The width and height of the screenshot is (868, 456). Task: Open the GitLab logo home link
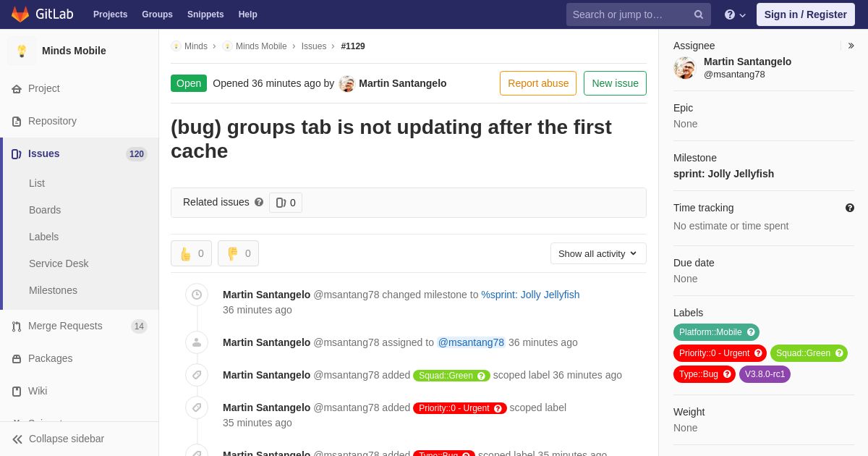coord(42,14)
